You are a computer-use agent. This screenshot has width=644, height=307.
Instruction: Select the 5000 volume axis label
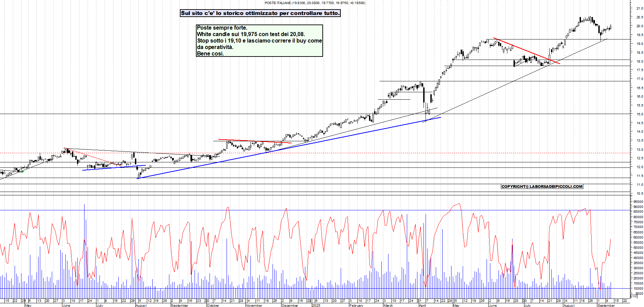pos(639,294)
